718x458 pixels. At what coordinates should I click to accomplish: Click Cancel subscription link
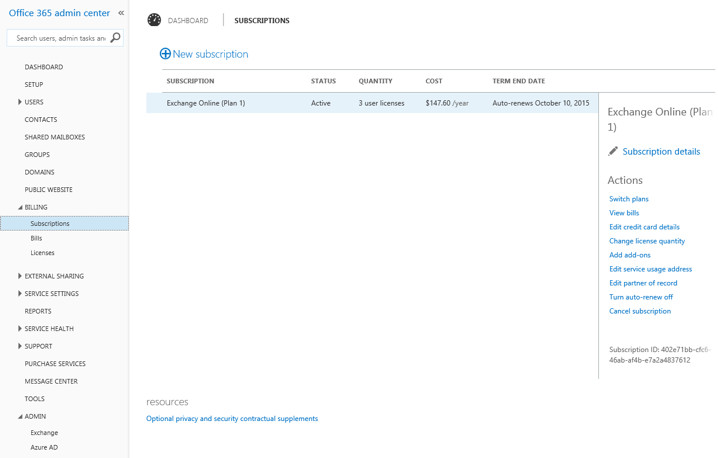pos(640,311)
